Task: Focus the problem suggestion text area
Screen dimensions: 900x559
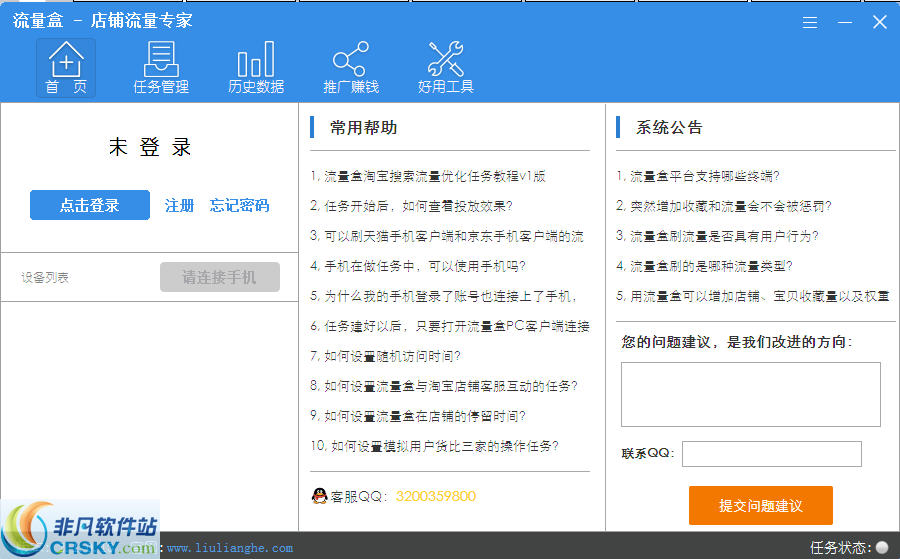Action: click(751, 394)
